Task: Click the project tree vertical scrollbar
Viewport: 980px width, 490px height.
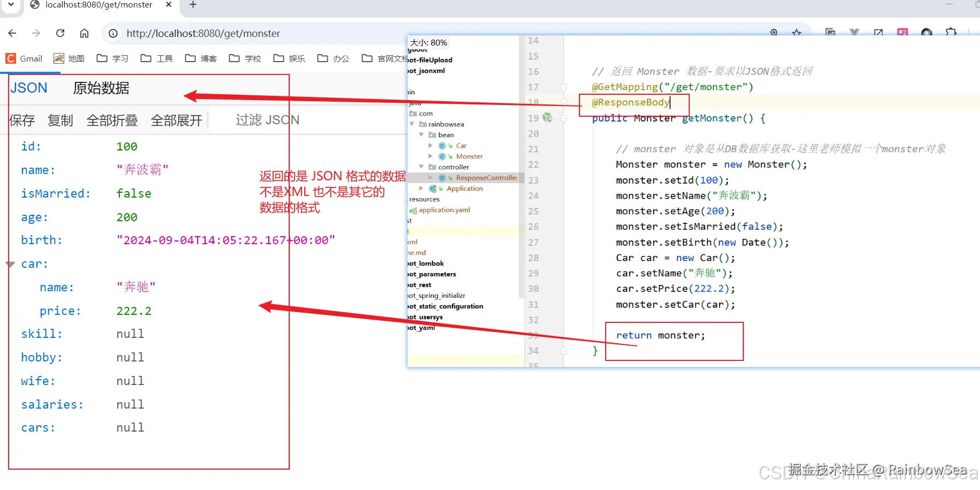Action: [x=521, y=166]
